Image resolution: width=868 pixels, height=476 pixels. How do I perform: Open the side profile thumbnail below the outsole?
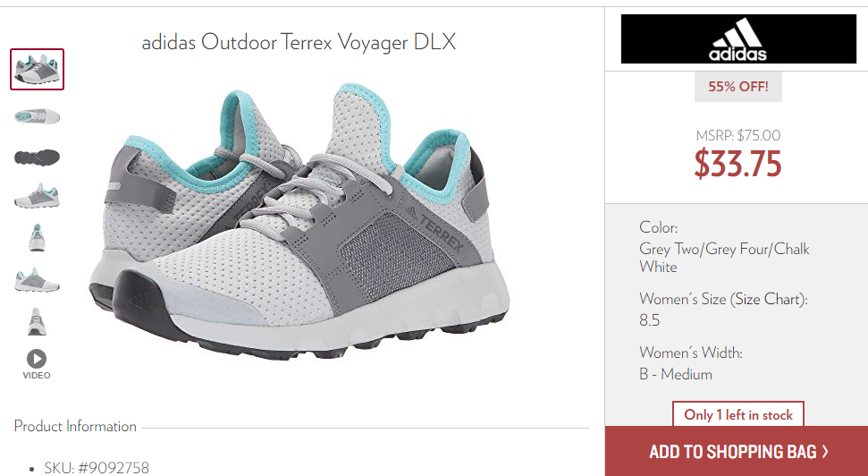[x=37, y=196]
